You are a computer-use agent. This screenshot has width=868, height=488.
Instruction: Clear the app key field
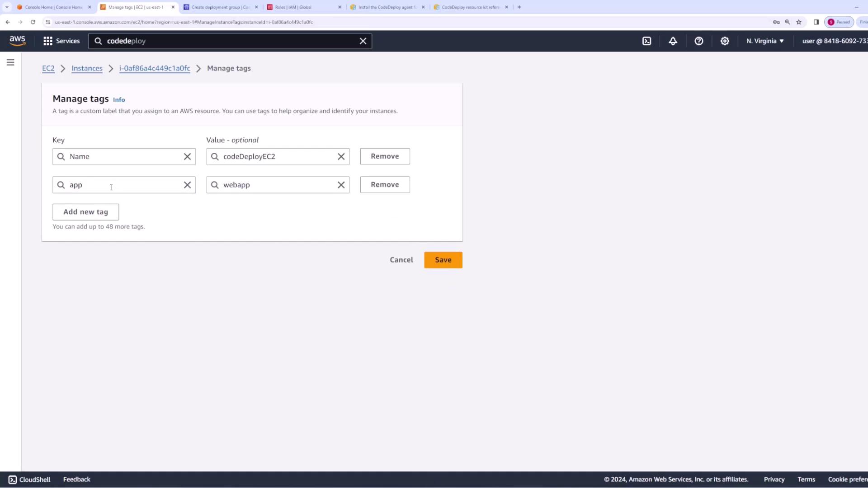[x=187, y=185]
